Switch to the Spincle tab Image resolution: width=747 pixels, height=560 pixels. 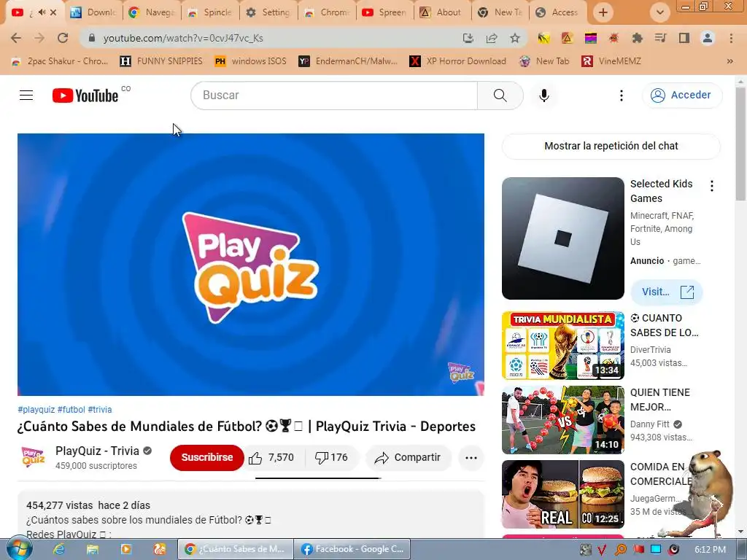210,12
